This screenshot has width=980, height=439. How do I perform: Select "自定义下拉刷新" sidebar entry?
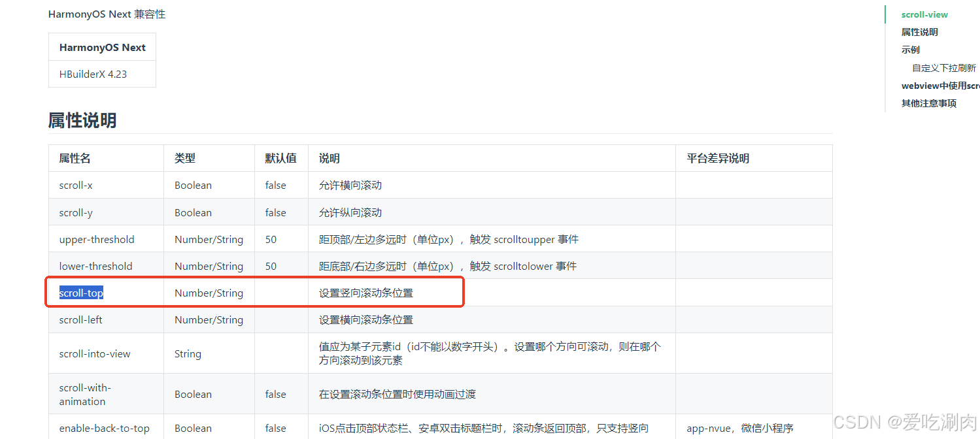point(943,67)
